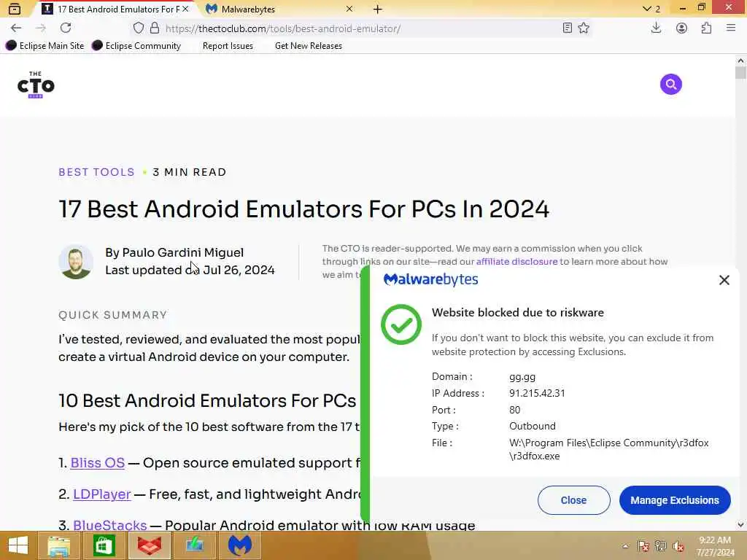Open the Action Center flag tray icon
This screenshot has width=747, height=560.
[x=643, y=546]
